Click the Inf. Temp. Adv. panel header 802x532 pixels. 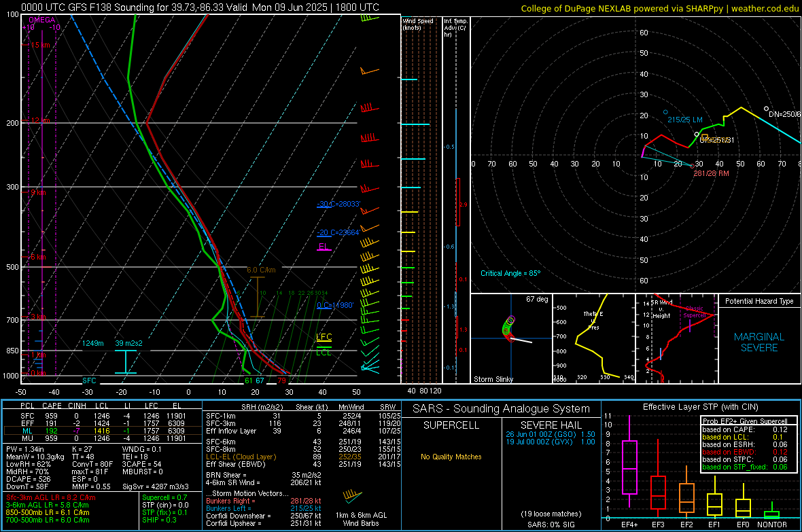coord(455,28)
